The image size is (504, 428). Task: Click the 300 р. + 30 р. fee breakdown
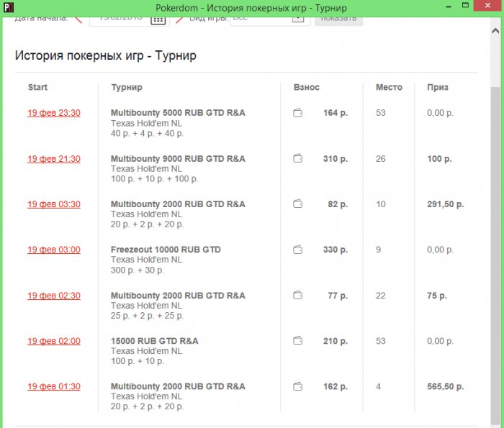(138, 270)
